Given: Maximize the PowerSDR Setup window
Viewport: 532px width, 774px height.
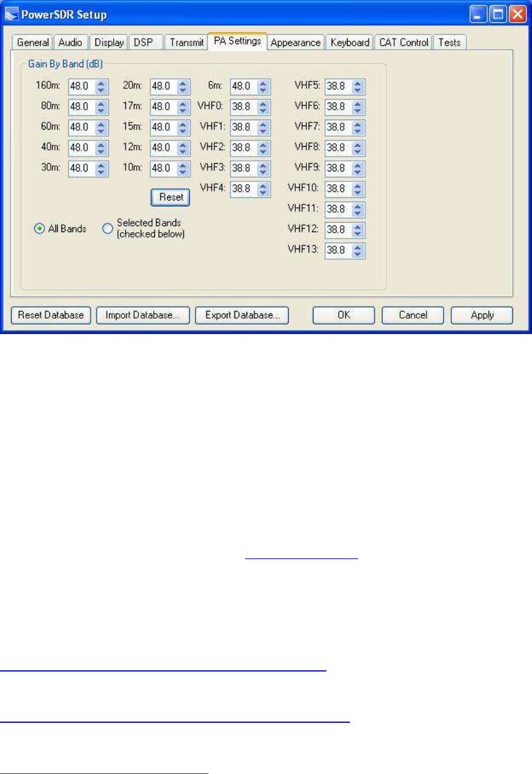Looking at the screenshot, I should [x=498, y=15].
